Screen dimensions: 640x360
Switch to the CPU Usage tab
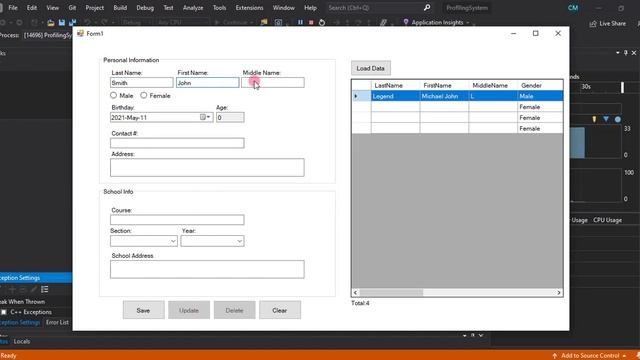[607, 220]
